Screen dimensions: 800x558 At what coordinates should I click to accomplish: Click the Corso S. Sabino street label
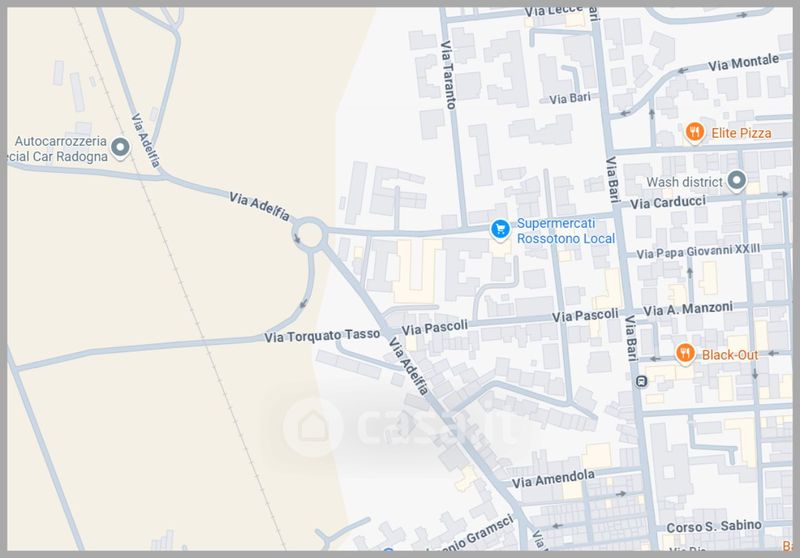click(x=713, y=526)
